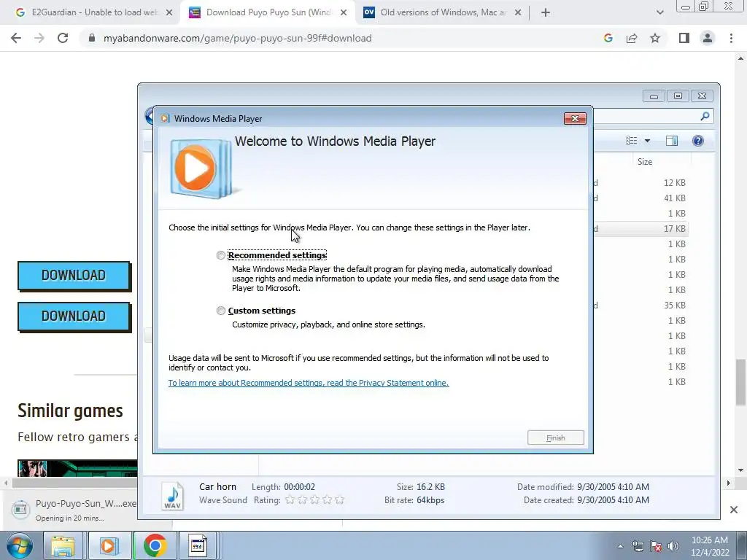The width and height of the screenshot is (747, 560).
Task: Click the first DOWNLOAD button on the page
Action: click(x=74, y=275)
